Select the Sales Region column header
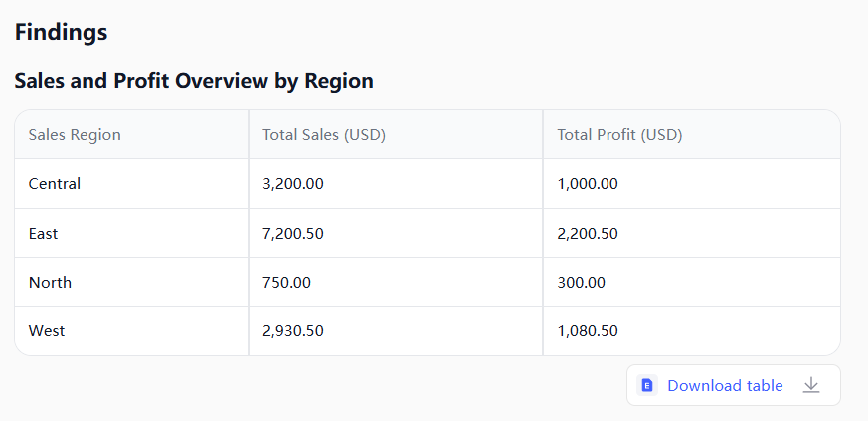Screen dimensions: 868x421 75,135
